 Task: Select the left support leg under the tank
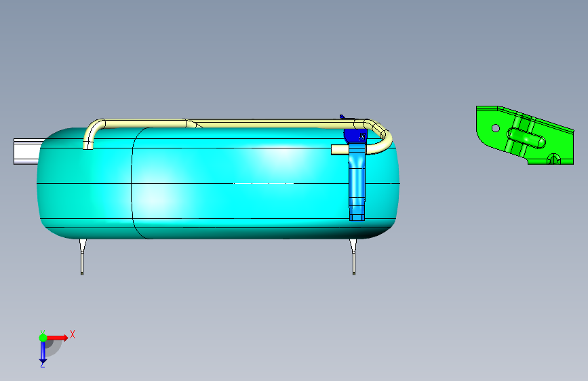click(83, 257)
